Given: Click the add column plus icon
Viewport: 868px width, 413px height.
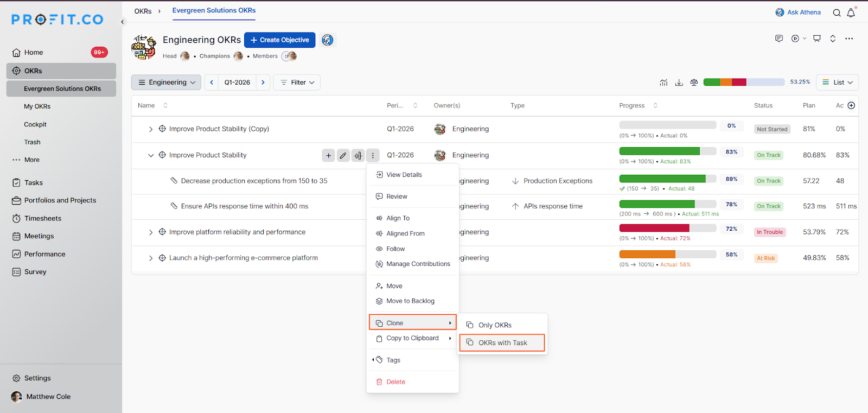Looking at the screenshot, I should [x=851, y=105].
